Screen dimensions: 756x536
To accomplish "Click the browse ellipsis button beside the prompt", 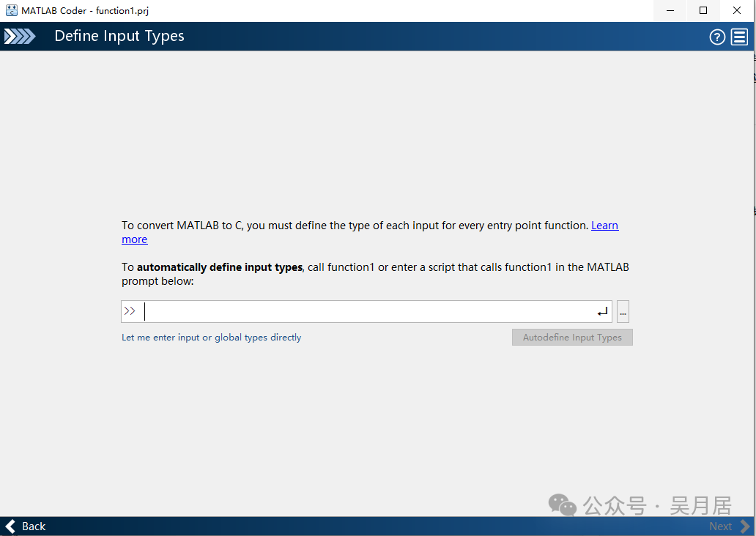I will 623,312.
